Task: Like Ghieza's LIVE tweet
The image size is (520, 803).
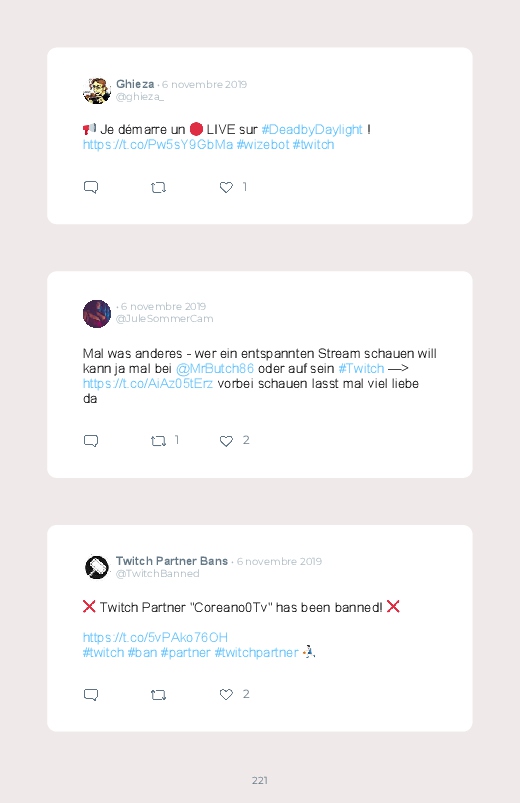Action: point(226,187)
